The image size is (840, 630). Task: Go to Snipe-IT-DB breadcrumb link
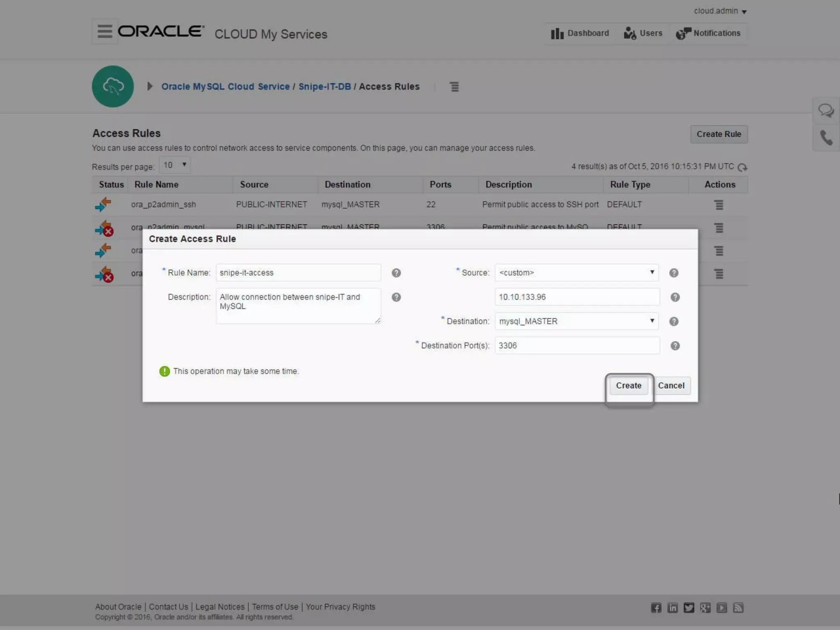pos(325,87)
